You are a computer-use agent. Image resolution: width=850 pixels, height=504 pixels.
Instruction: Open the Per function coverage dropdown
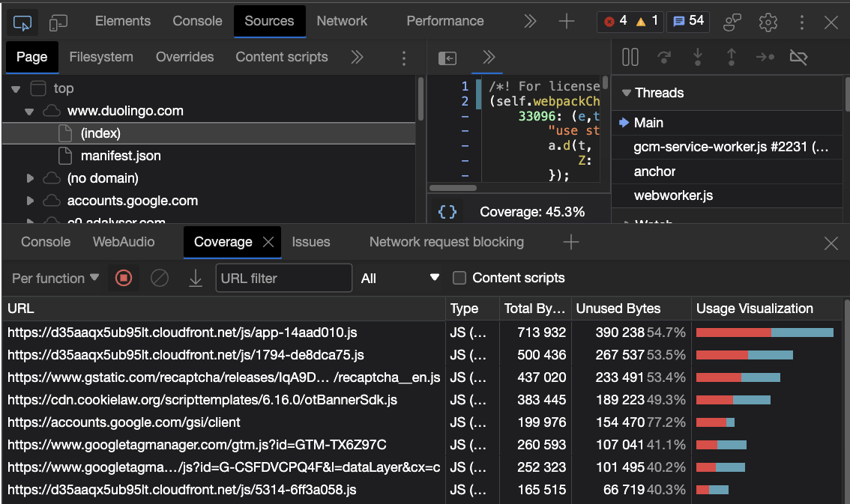pyautogui.click(x=55, y=279)
